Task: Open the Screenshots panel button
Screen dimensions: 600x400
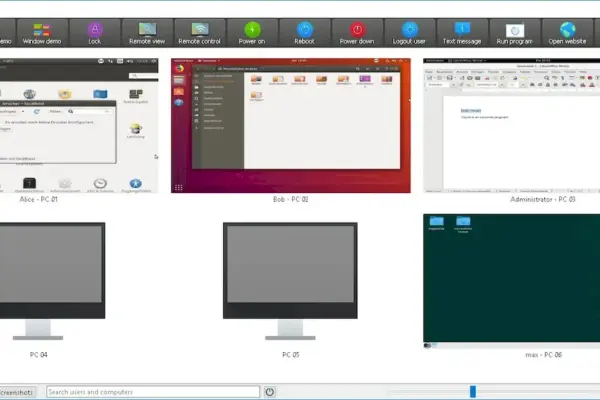Action: 18,392
